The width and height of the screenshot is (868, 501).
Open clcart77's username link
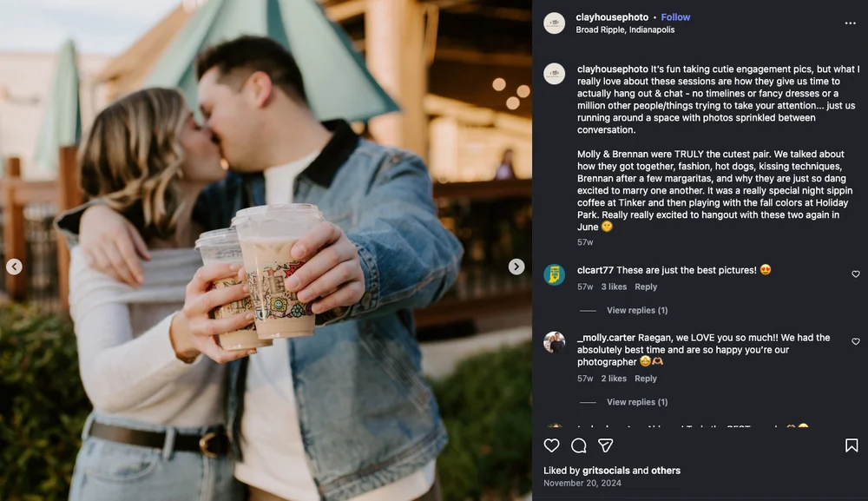[x=595, y=270]
